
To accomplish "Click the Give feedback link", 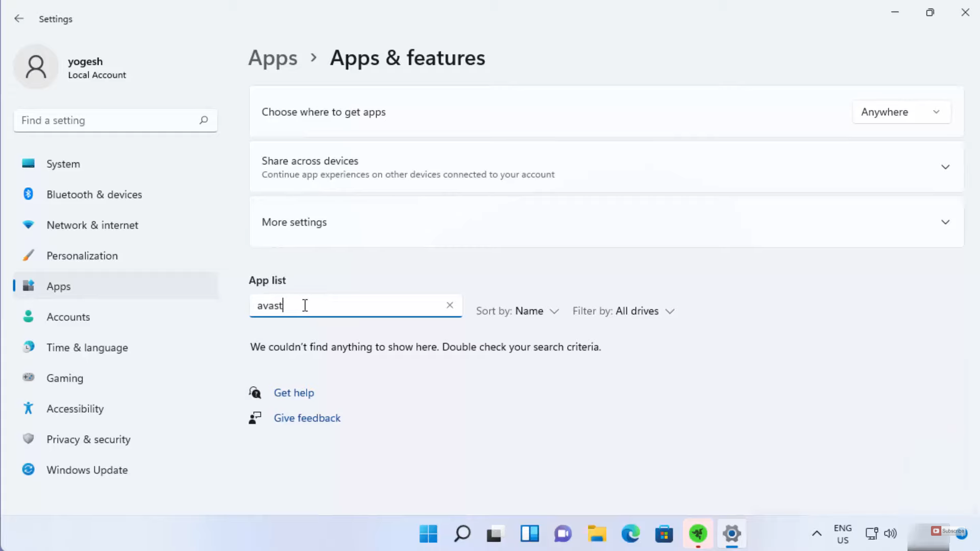I will (307, 418).
